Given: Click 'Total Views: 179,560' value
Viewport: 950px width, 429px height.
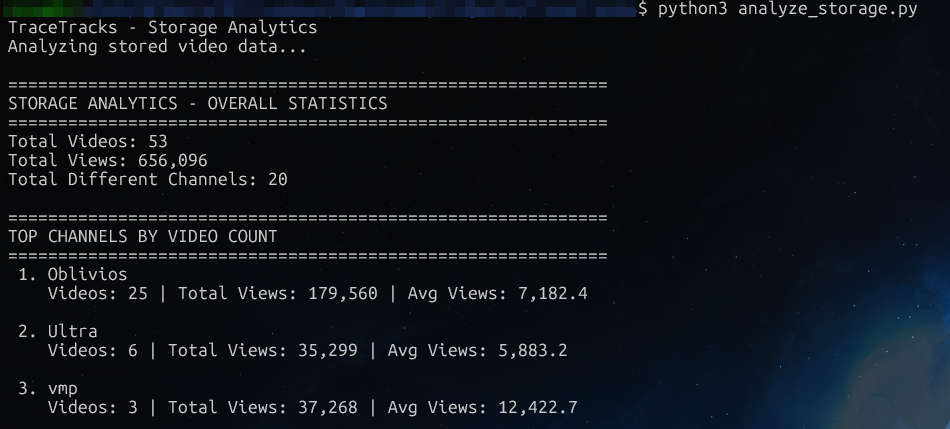Looking at the screenshot, I should point(277,293).
